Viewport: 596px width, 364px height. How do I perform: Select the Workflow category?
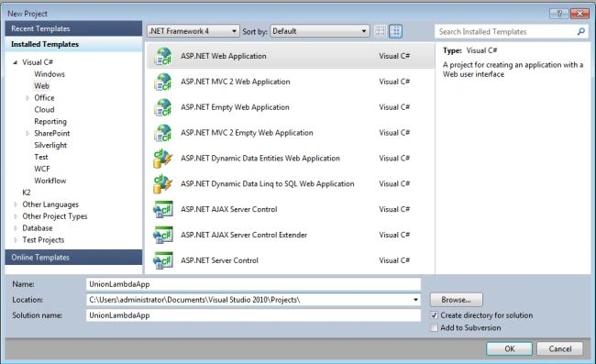50,181
